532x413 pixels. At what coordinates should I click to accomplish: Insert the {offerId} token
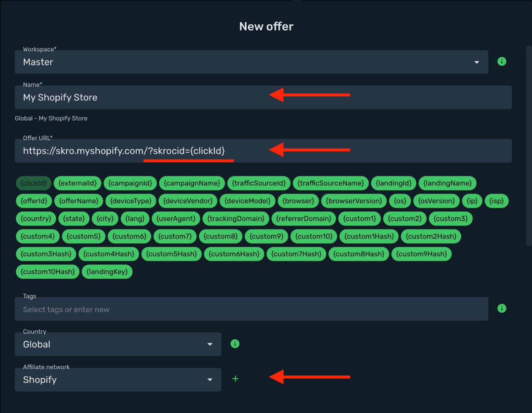point(34,201)
